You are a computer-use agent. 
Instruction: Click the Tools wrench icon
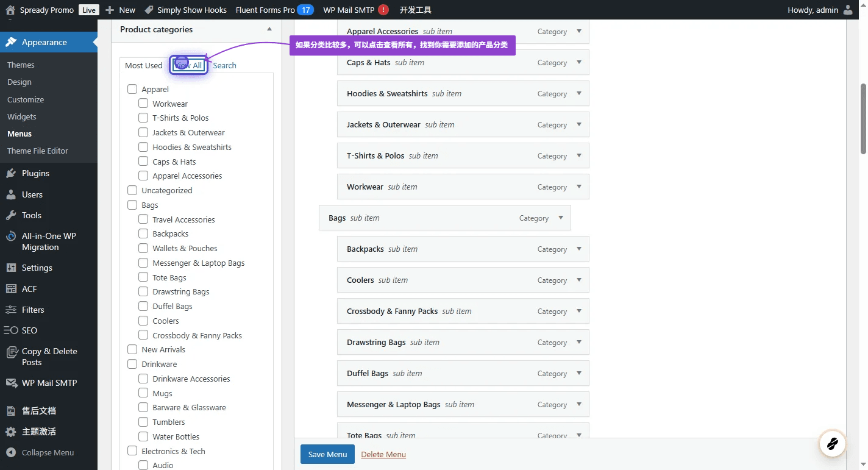11,215
